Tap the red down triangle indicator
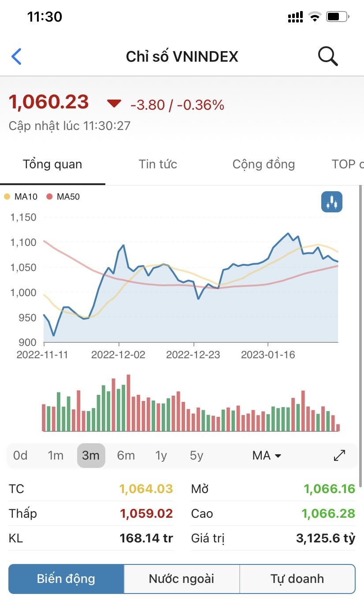Screen dimensions: 364x601 pyautogui.click(x=114, y=104)
